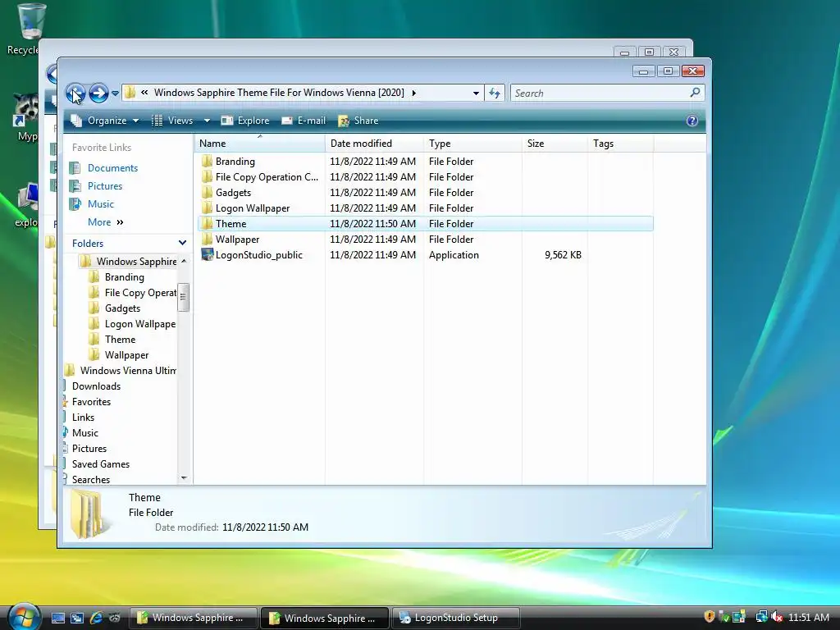Screen dimensions: 840x630
Task: Click the security shield tray icon
Action: (x=710, y=617)
